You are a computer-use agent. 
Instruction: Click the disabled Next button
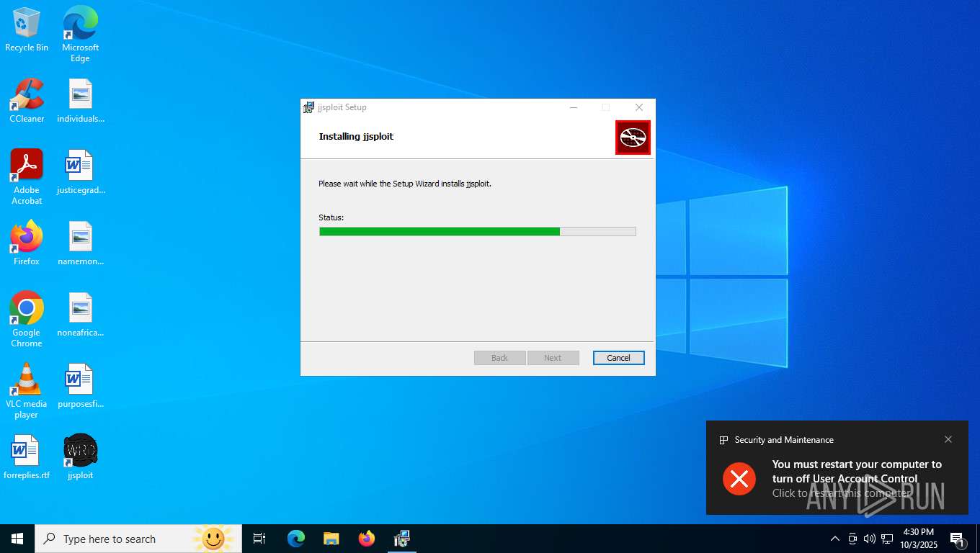point(553,358)
